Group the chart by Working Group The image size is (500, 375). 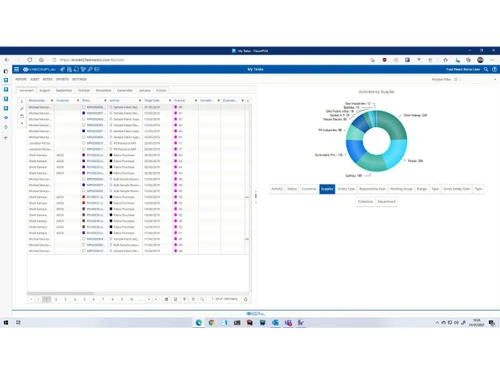pos(401,189)
